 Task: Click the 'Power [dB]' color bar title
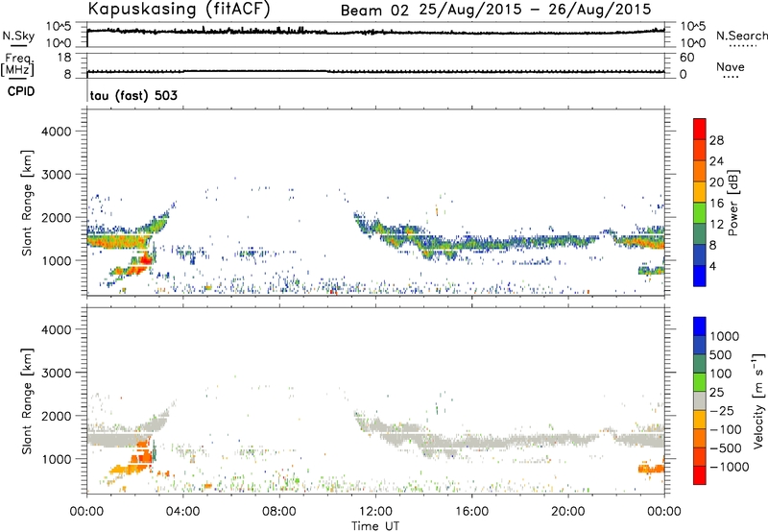[x=732, y=203]
